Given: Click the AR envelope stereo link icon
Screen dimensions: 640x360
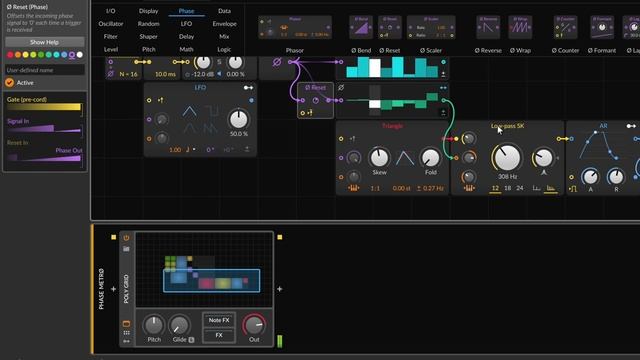Looking at the screenshot, I should click(631, 126).
